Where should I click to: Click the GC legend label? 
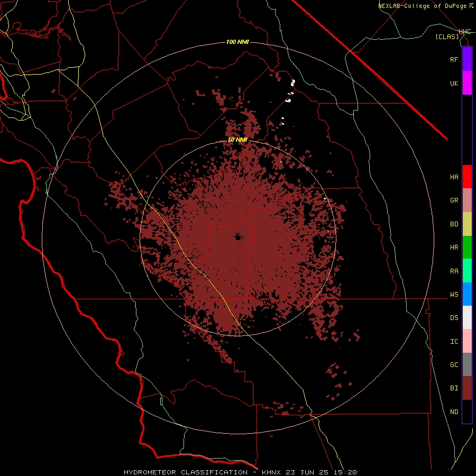[454, 365]
